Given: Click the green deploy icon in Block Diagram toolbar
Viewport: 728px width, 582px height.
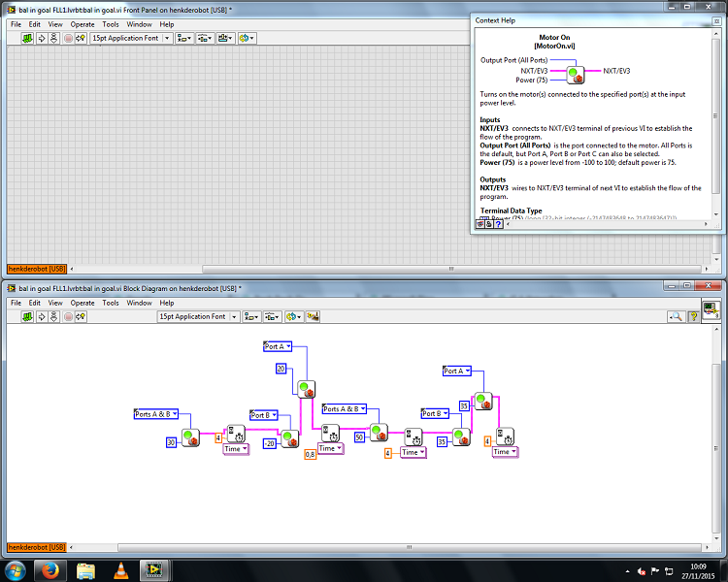Looking at the screenshot, I should (x=28, y=316).
